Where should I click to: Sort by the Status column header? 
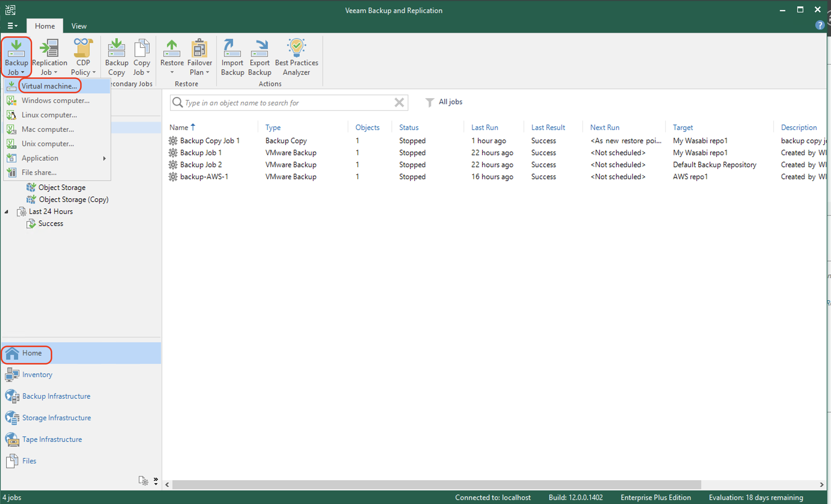click(x=409, y=127)
